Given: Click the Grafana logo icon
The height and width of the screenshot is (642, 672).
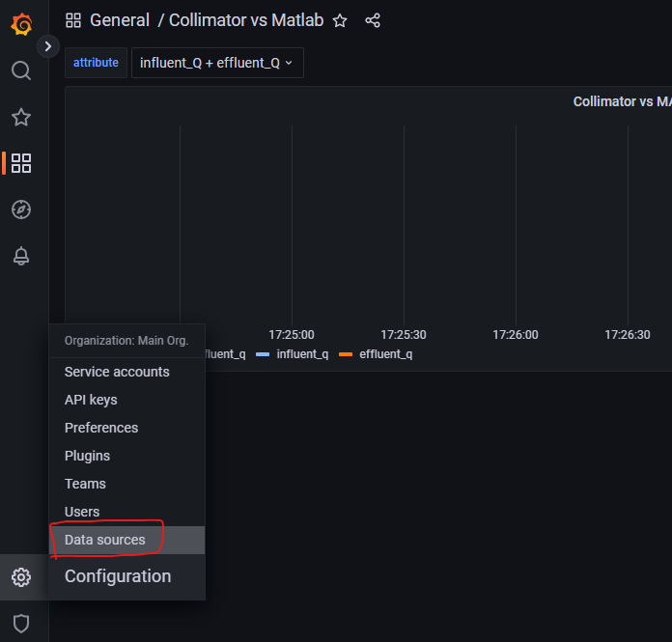Looking at the screenshot, I should pyautogui.click(x=21, y=23).
